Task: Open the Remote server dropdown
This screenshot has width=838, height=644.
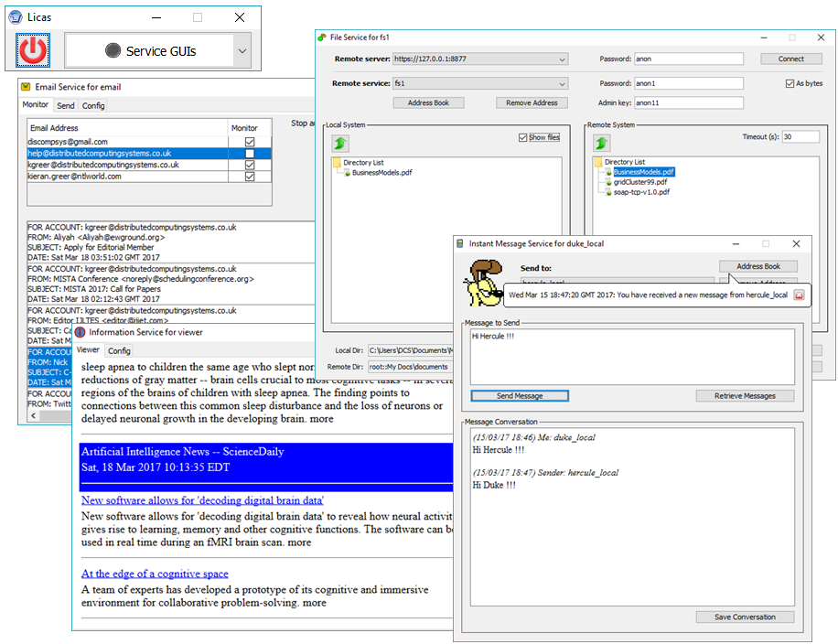Action: coord(563,59)
